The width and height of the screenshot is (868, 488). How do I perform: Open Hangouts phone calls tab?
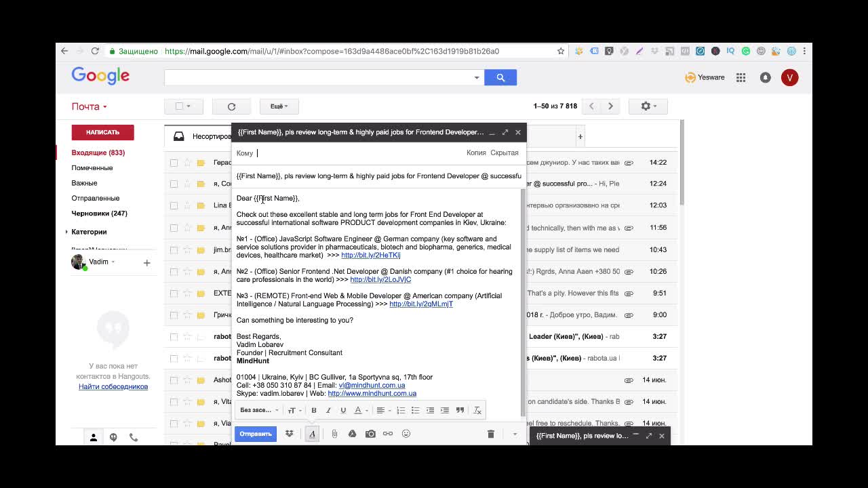134,438
